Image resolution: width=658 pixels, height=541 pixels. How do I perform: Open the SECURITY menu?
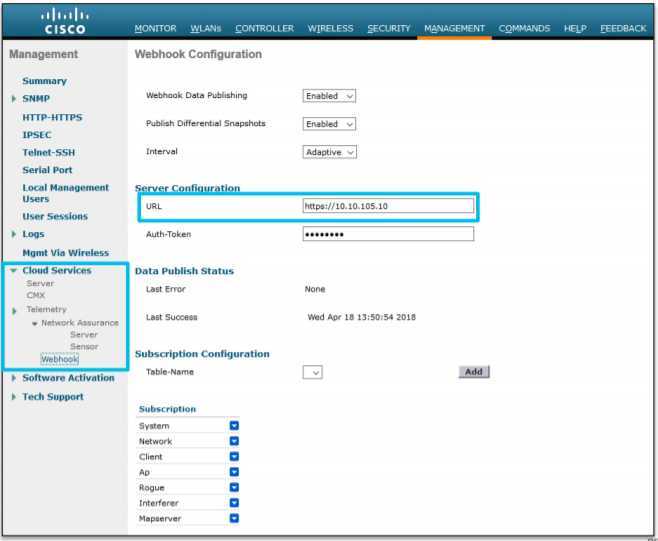(389, 29)
